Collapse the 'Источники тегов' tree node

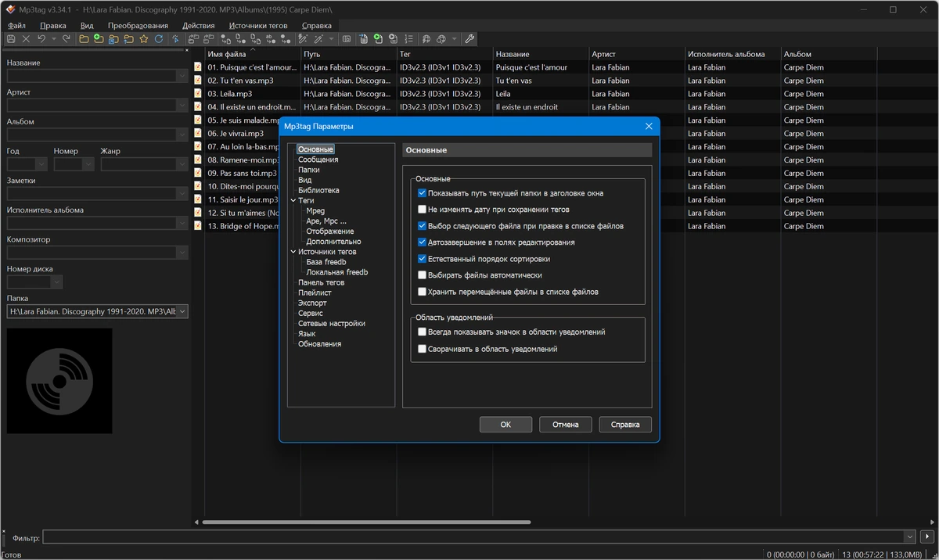coord(293,252)
